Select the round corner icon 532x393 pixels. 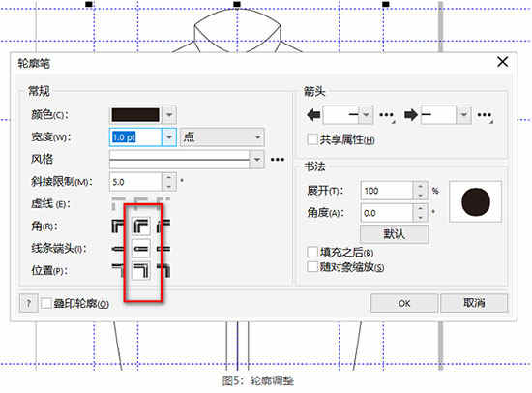pos(141,226)
